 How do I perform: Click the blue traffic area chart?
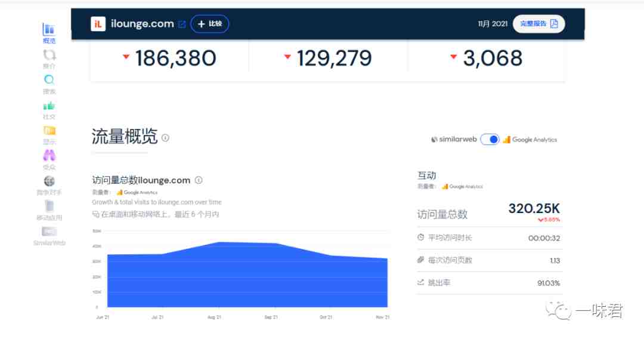point(247,275)
